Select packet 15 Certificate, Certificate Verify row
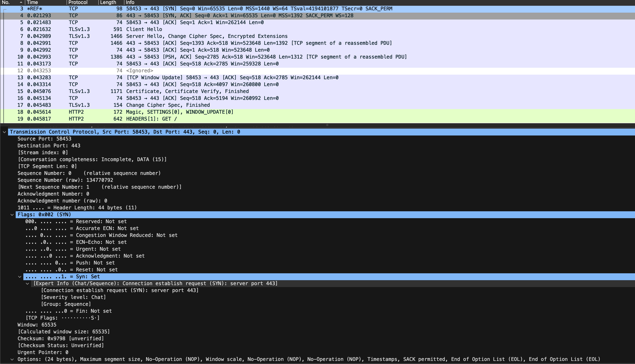 pyautogui.click(x=317, y=91)
